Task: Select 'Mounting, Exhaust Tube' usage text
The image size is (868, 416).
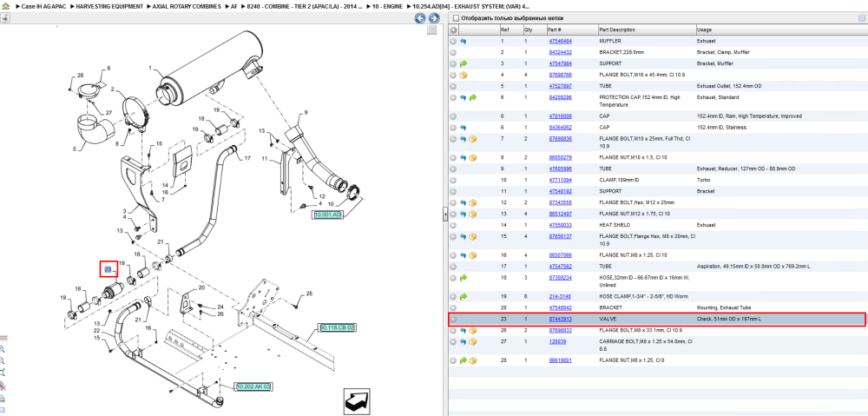Action: point(724,307)
